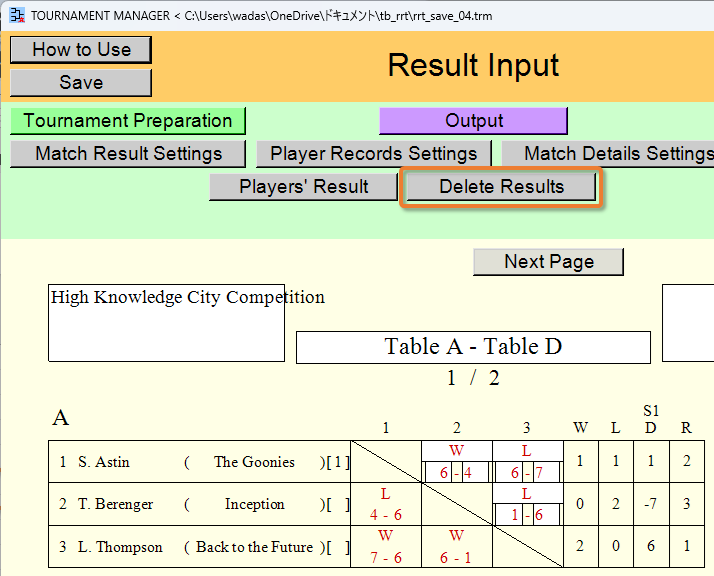Select the High Knowledge City Competition title box
The width and height of the screenshot is (714, 576).
[x=167, y=323]
